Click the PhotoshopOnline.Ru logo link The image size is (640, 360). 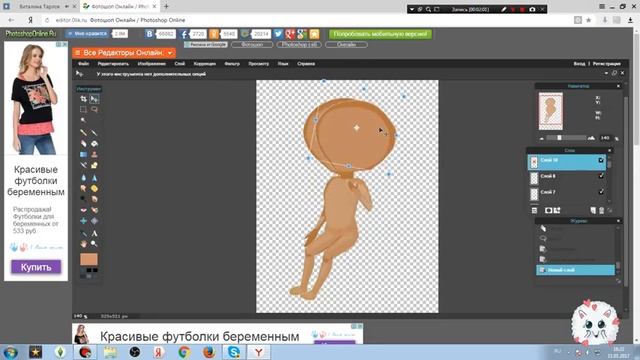click(x=31, y=33)
